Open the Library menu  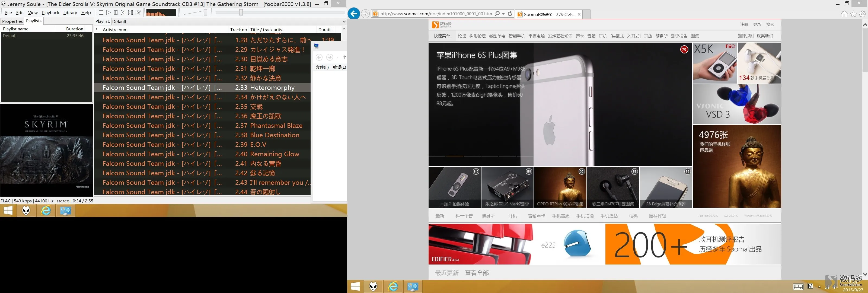tap(70, 12)
